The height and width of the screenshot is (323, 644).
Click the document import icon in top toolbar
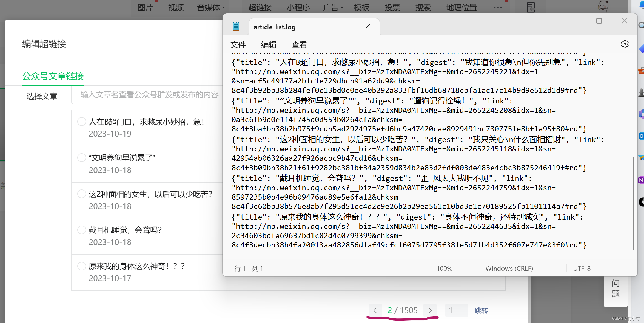coord(531,7)
